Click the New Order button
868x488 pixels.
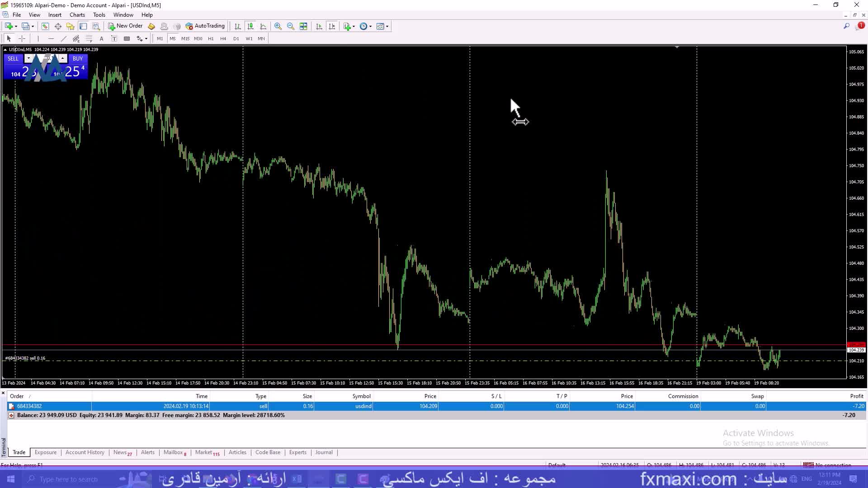click(x=125, y=26)
